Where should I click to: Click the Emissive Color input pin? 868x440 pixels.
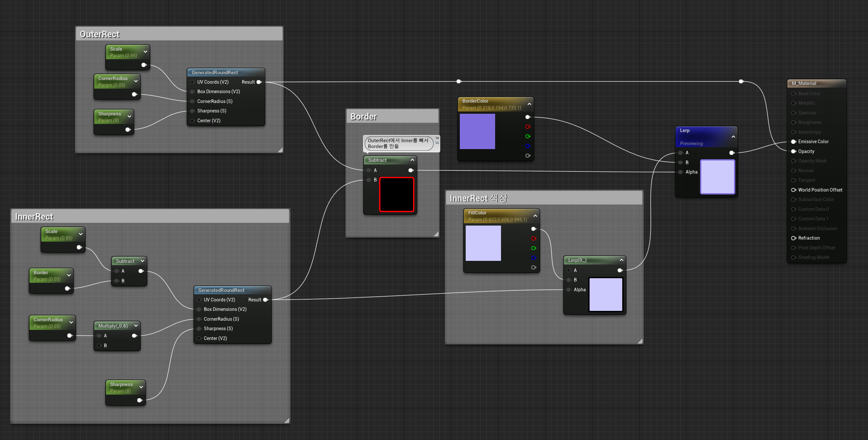793,142
